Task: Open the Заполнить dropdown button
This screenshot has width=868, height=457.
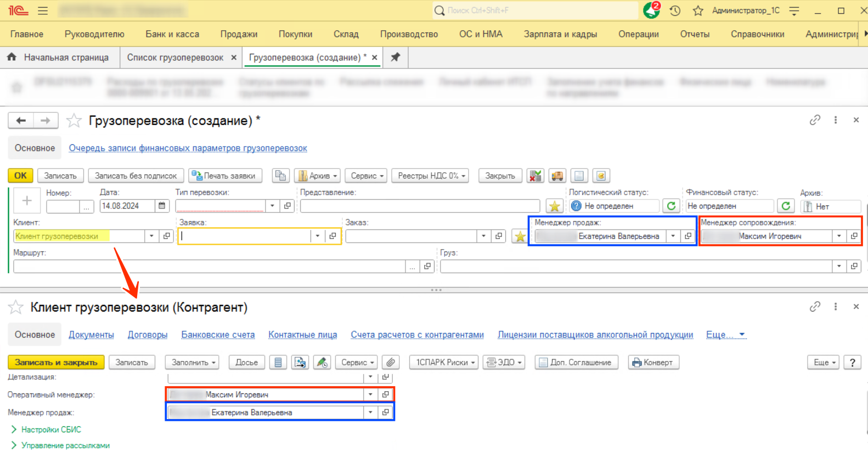Action: 191,362
